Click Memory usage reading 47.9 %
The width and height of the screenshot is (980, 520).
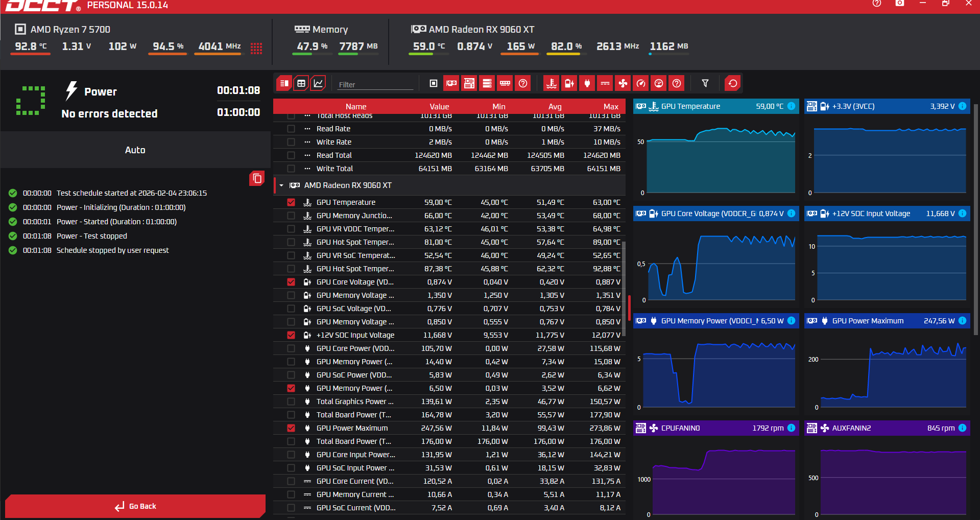tap(312, 46)
